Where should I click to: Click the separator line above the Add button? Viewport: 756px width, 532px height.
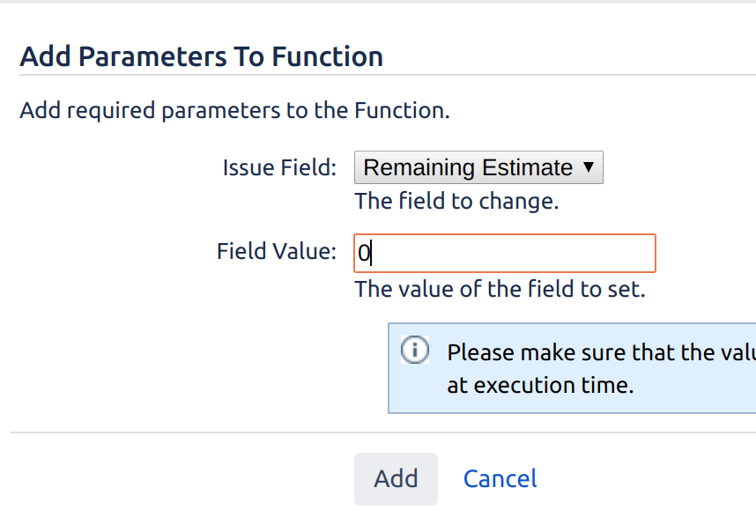pyautogui.click(x=383, y=432)
